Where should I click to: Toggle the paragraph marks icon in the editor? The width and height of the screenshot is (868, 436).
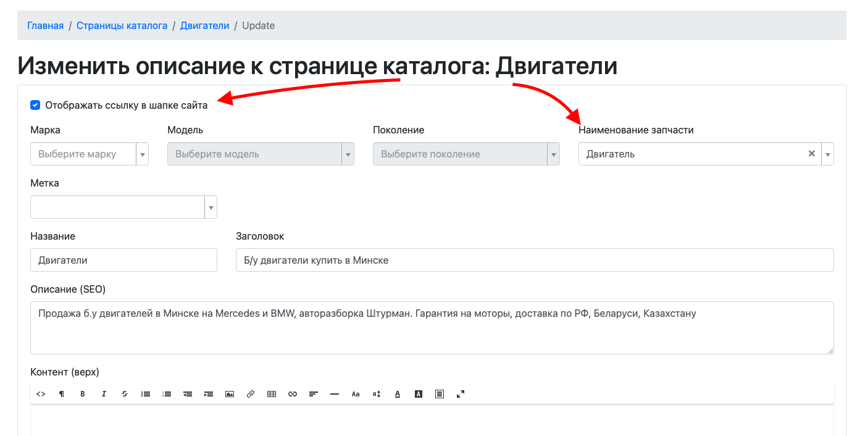[x=62, y=393]
